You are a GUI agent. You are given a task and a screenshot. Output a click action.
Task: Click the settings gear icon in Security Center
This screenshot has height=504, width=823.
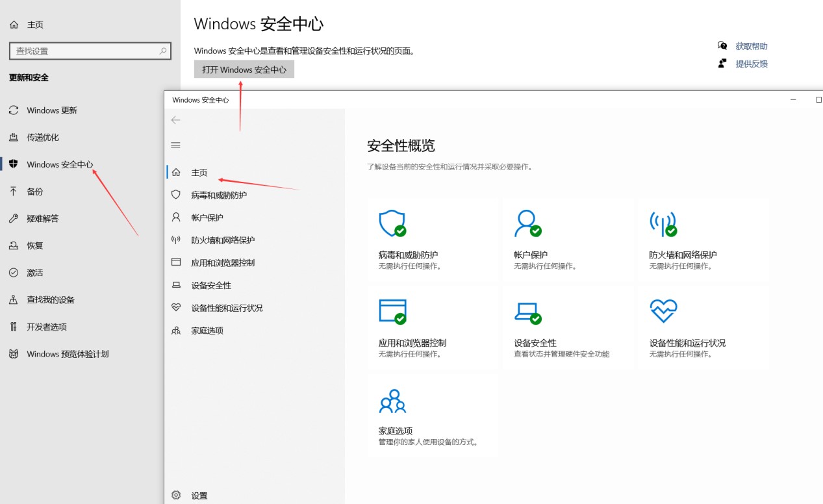(x=176, y=496)
